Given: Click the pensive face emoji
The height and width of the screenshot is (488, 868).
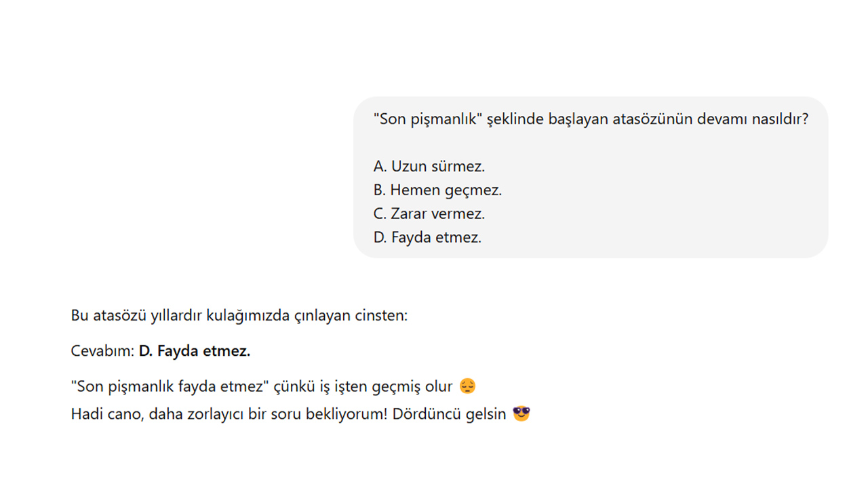Looking at the screenshot, I should pyautogui.click(x=468, y=386).
